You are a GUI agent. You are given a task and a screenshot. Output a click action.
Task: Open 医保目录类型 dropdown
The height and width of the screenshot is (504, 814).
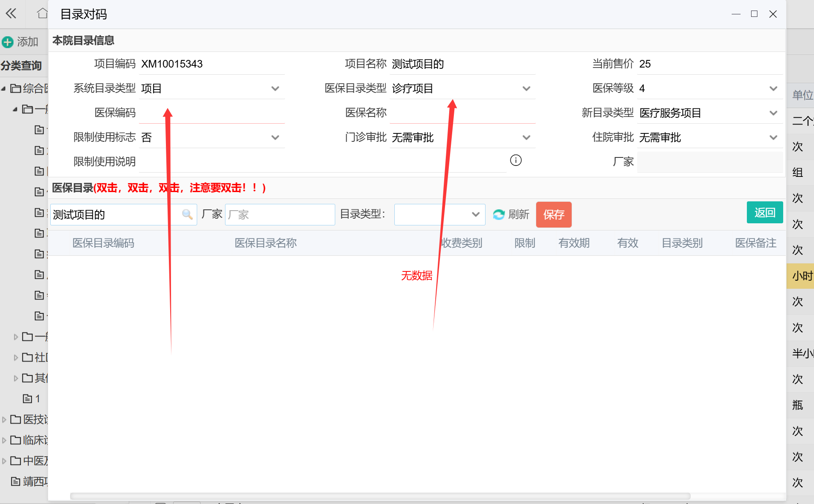coord(526,88)
